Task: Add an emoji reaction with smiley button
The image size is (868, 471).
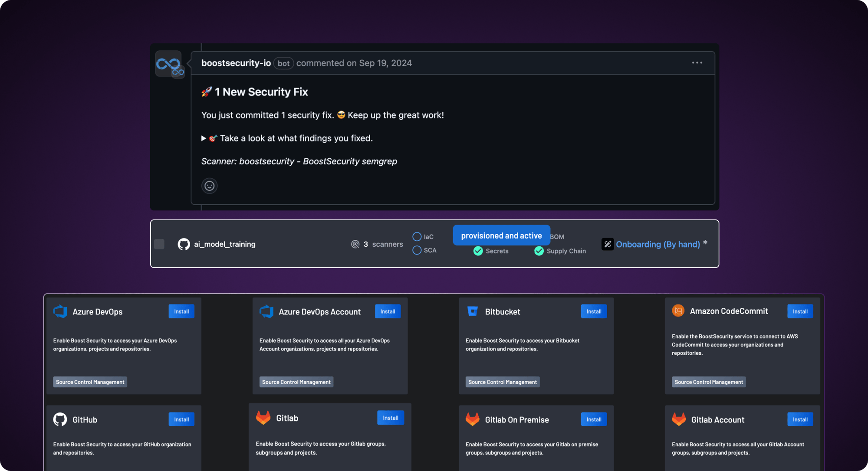Action: 210,186
